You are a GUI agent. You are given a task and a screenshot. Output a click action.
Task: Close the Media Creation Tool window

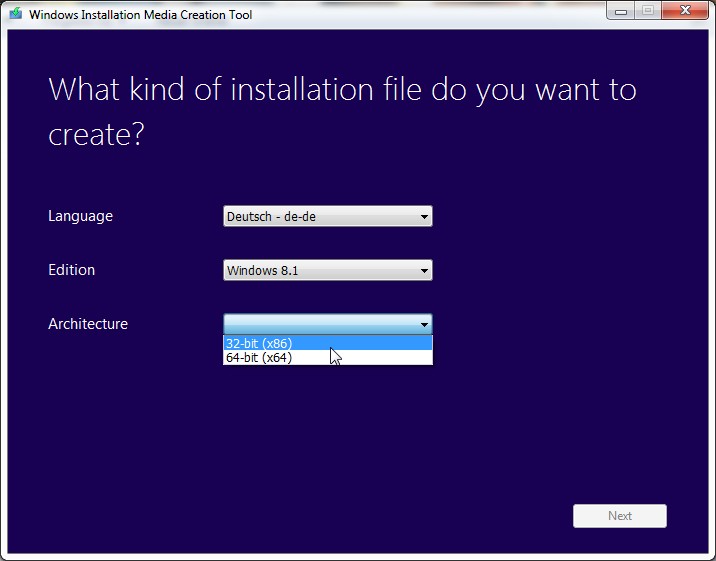(x=685, y=11)
